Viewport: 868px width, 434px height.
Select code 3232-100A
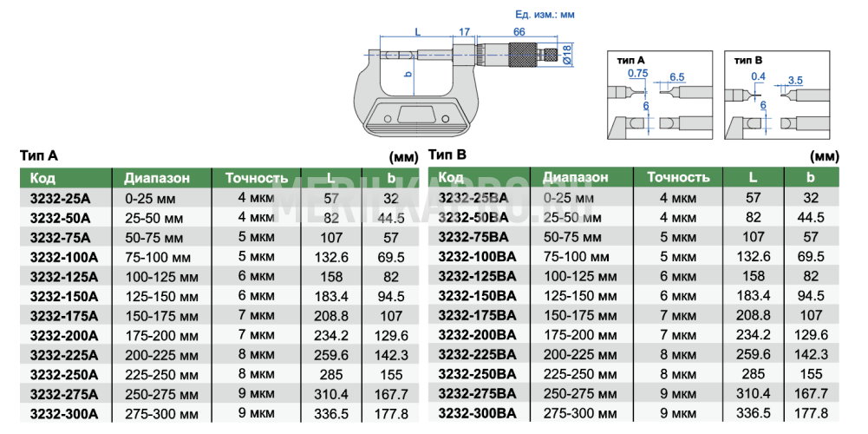pyautogui.click(x=63, y=258)
